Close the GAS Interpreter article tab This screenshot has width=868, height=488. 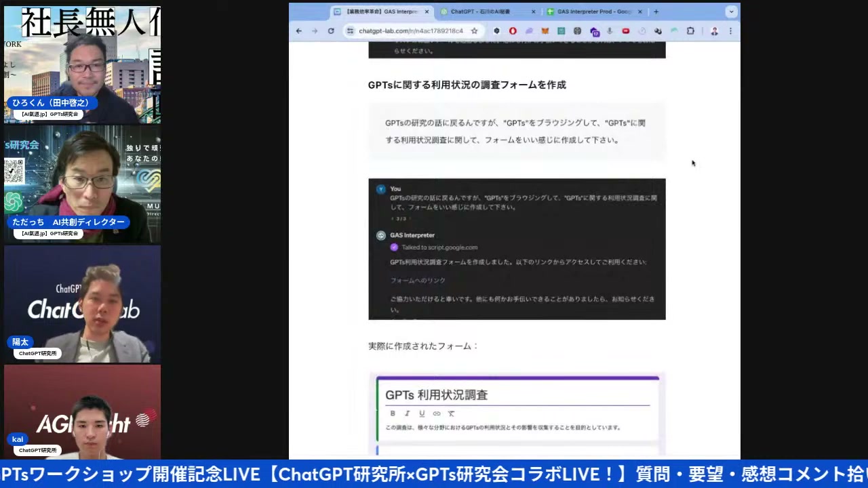(x=427, y=12)
